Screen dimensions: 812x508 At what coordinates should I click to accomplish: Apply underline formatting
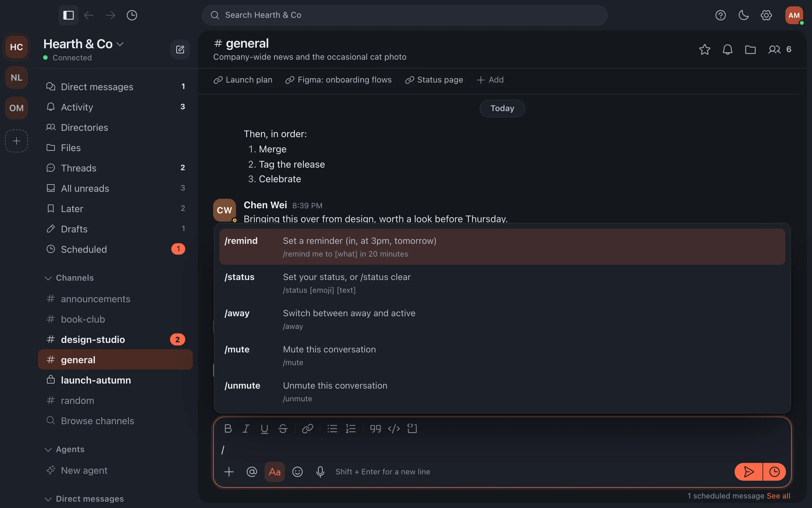(x=265, y=429)
